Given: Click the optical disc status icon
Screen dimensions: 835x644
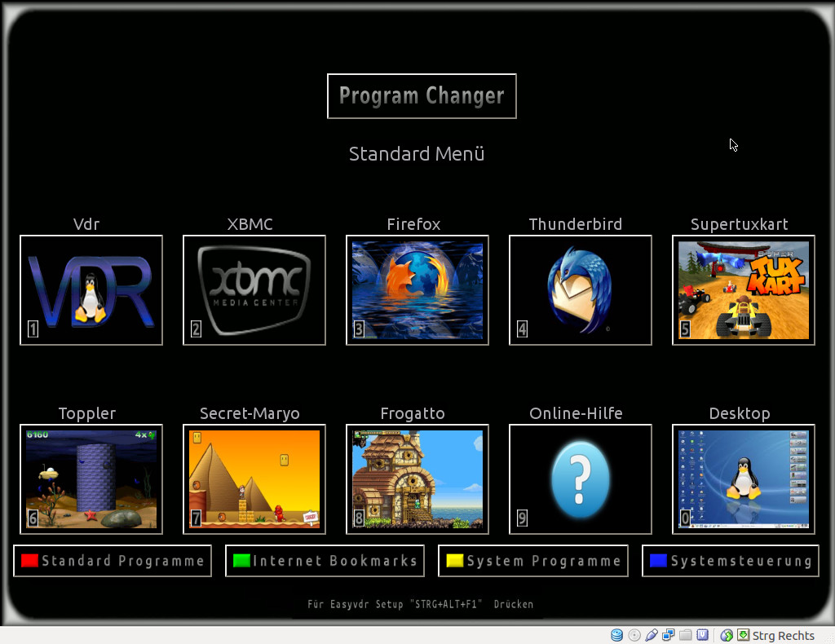Looking at the screenshot, I should click(x=634, y=635).
